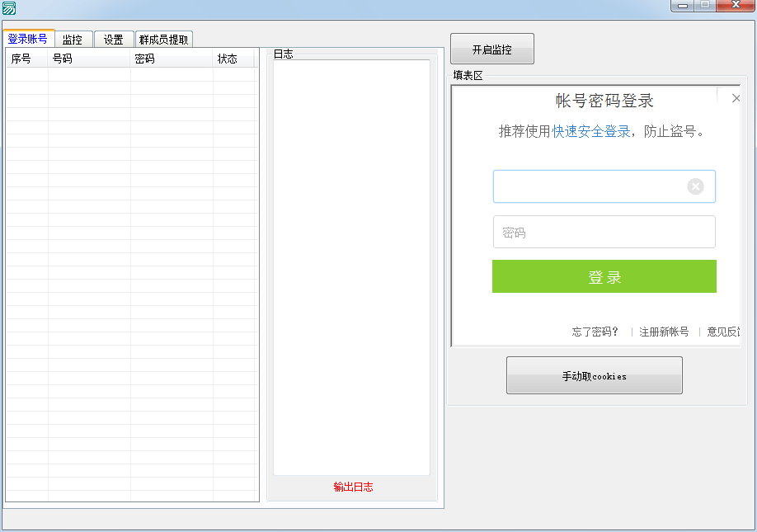Screen dimensions: 757x532
Task: Click the 序号 column header
Action: click(x=23, y=59)
